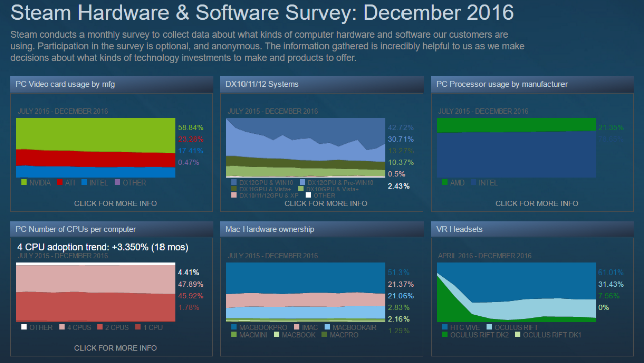The image size is (644, 363).
Task: Click the PC Processor usage by manufacturer header
Action: (532, 84)
